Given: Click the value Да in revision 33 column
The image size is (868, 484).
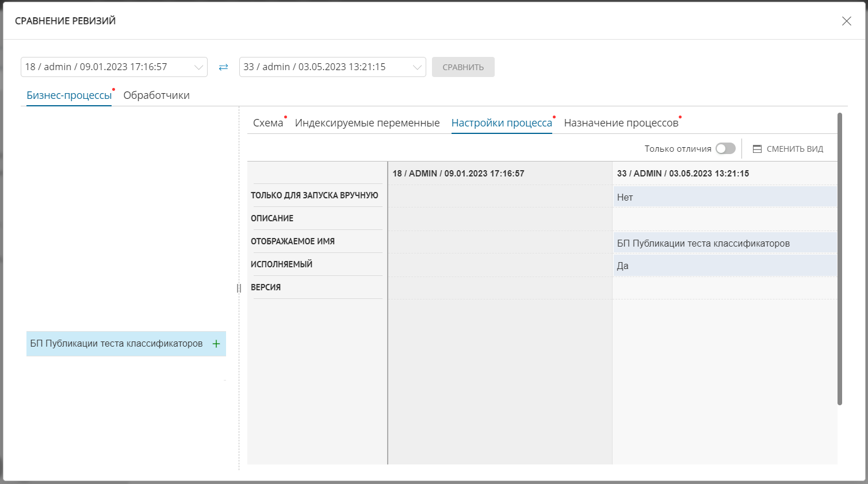Looking at the screenshot, I should 623,266.
